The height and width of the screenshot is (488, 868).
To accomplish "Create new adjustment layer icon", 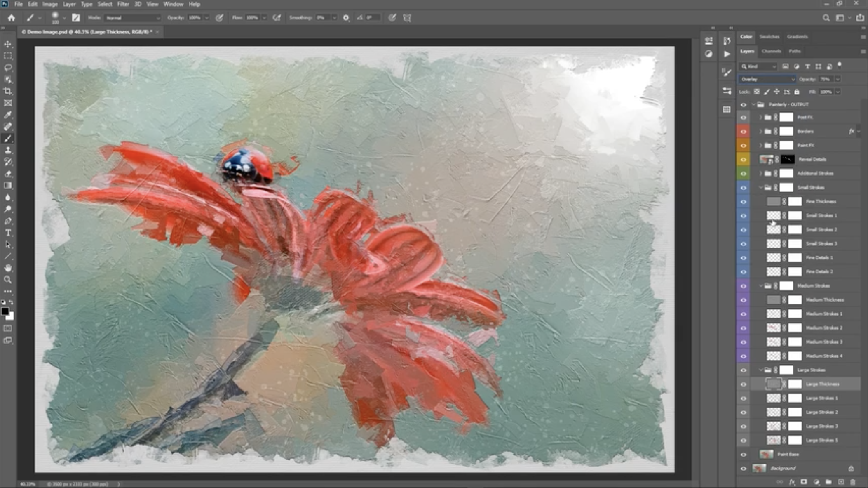I will click(x=816, y=482).
